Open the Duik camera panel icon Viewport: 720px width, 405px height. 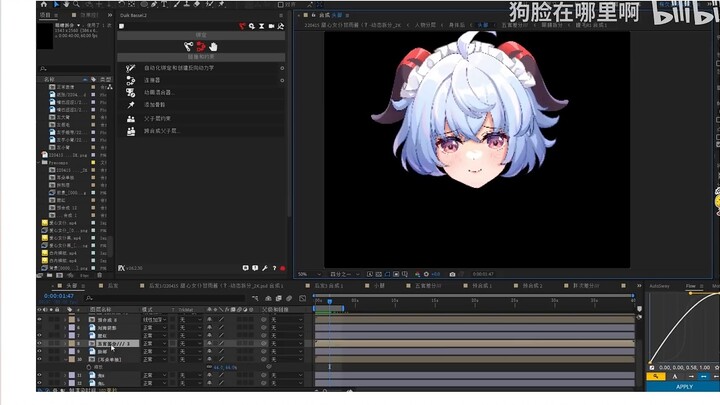click(x=271, y=26)
